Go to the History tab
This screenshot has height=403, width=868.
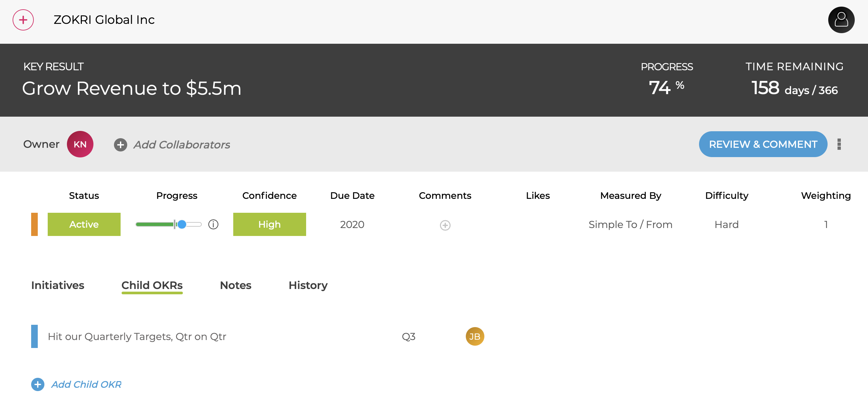pyautogui.click(x=308, y=285)
